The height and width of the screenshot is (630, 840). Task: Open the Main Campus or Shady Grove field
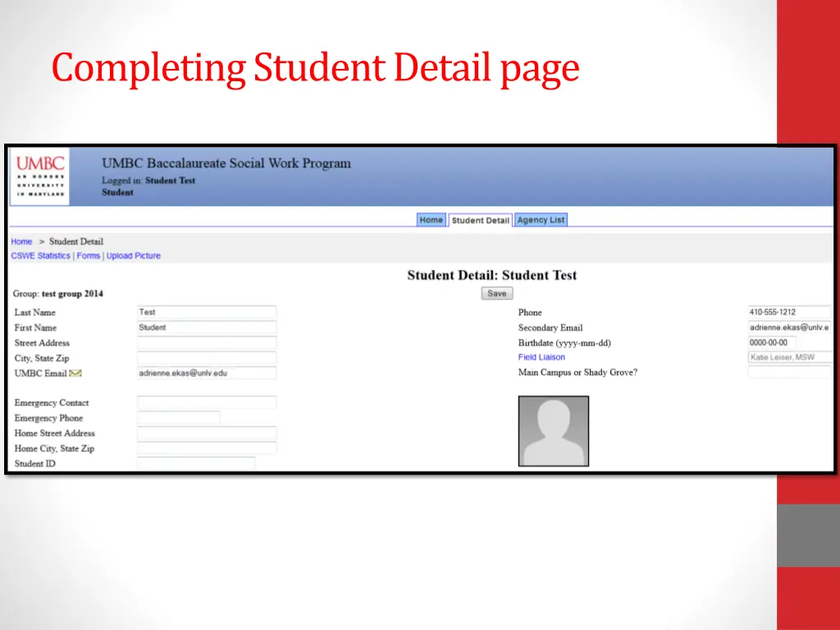787,372
